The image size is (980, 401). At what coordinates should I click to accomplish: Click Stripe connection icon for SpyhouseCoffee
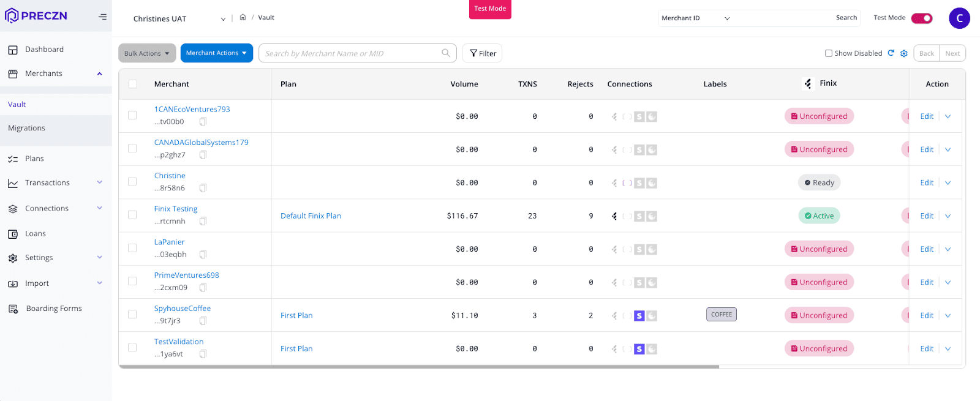point(639,315)
